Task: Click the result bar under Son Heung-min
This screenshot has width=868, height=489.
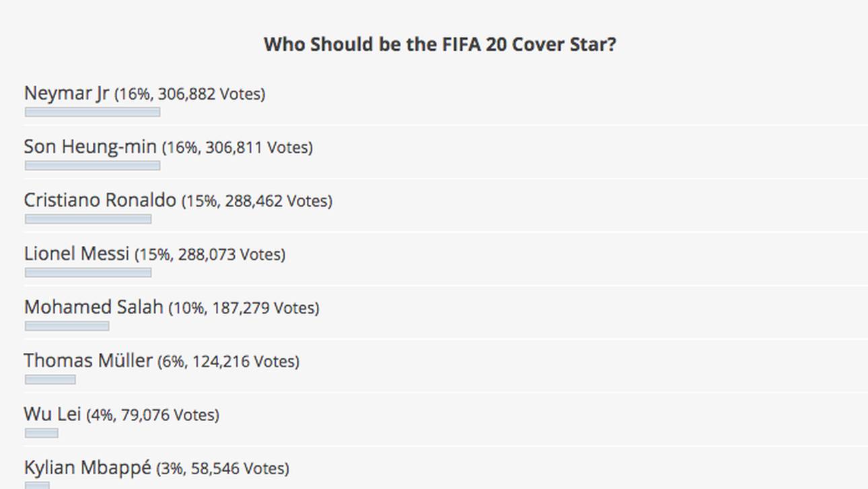Action: point(92,165)
